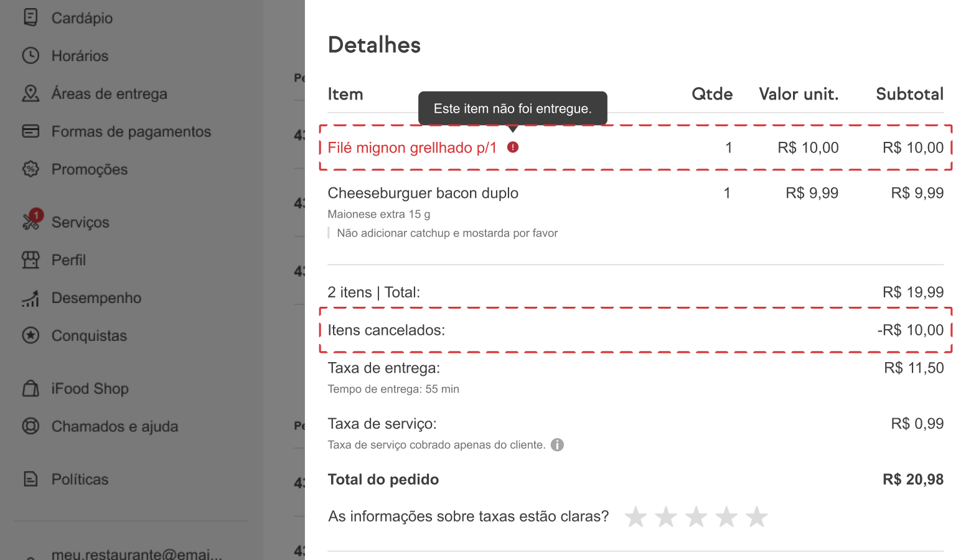Click the Promoções percent badge icon
Viewport: 966px width, 560px height.
(x=30, y=169)
